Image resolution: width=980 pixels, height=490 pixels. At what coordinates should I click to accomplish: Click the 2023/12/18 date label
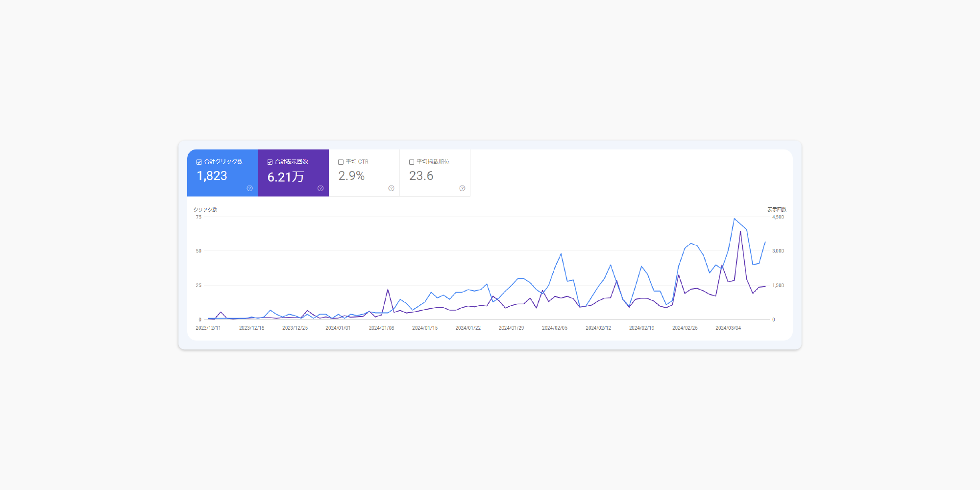click(x=251, y=328)
